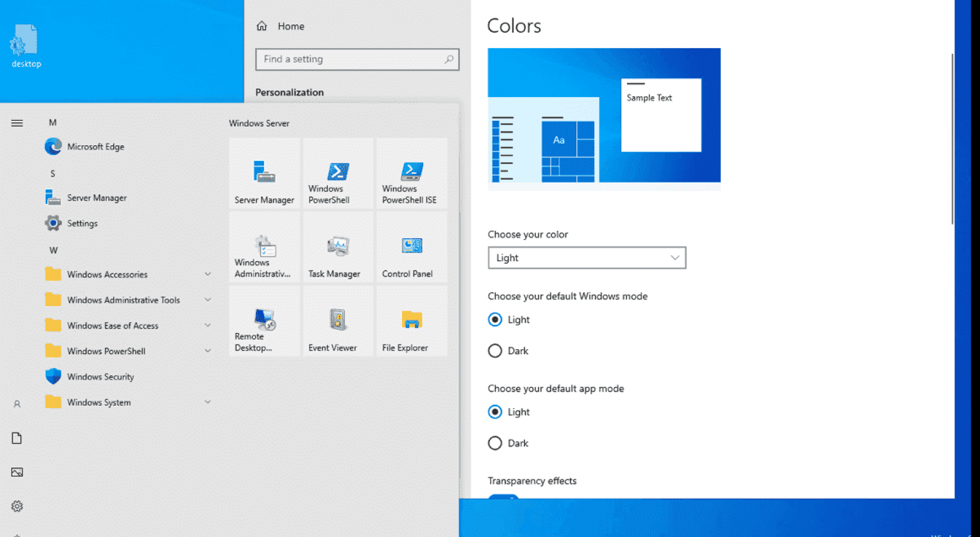Click the Settings window vertical scrollbar
The height and width of the screenshot is (537, 980).
(952, 139)
